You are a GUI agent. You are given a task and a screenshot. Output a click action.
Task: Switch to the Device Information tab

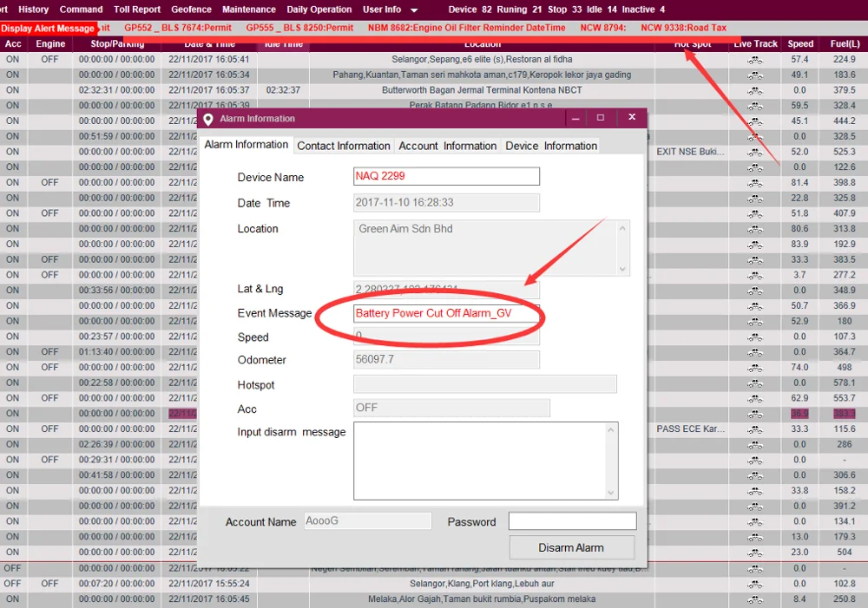click(x=551, y=146)
